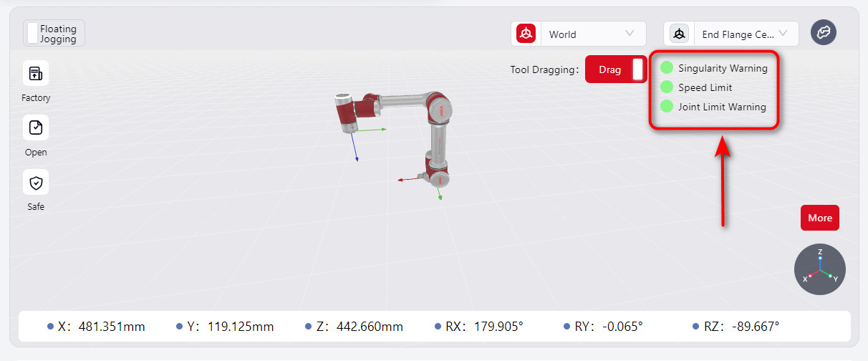
Task: Click the green Y axis dot on gizmo
Action: (831, 271)
